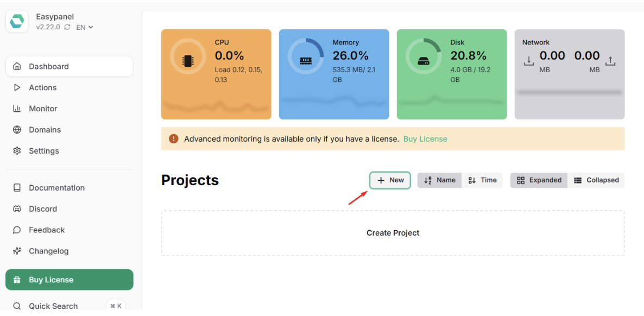Screen dimensions: 644x316
Task: Switch to Collapsed project view
Action: pos(596,180)
